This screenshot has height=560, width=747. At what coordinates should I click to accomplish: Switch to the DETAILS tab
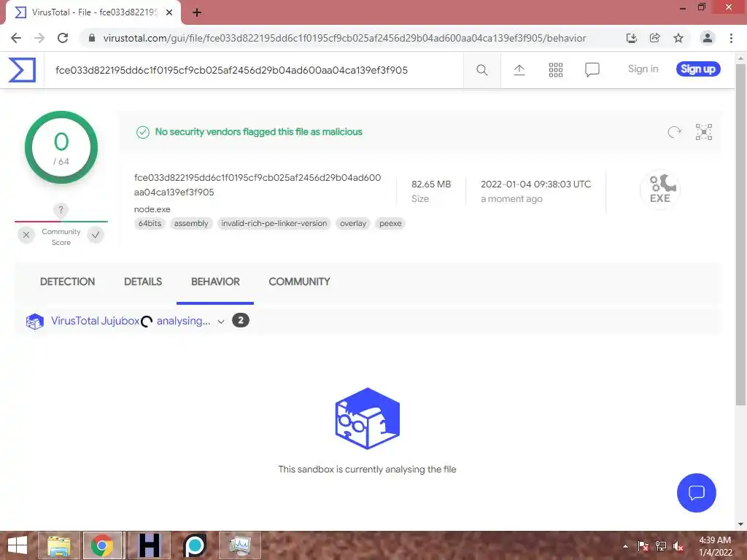(x=143, y=282)
